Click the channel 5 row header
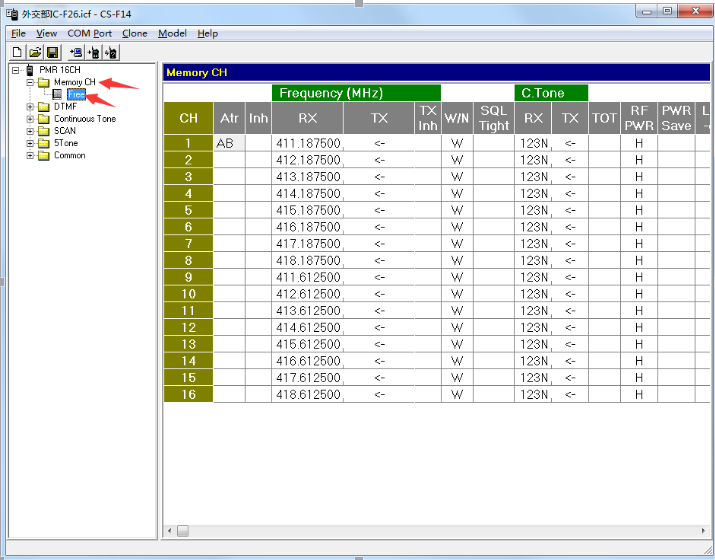Screen dimensions: 715x560 click(188, 210)
